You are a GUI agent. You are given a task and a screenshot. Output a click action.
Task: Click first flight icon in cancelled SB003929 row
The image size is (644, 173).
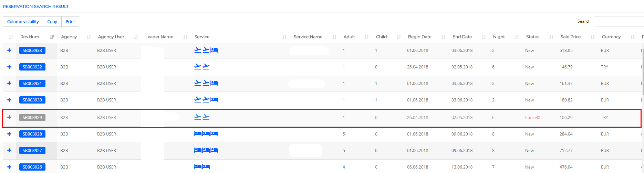tap(198, 117)
